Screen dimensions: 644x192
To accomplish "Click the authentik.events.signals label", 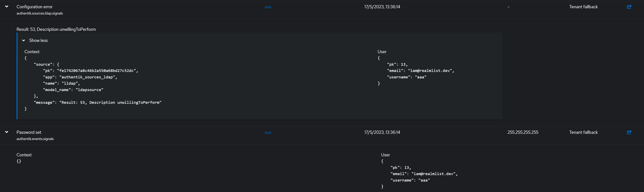I will [35, 138].
